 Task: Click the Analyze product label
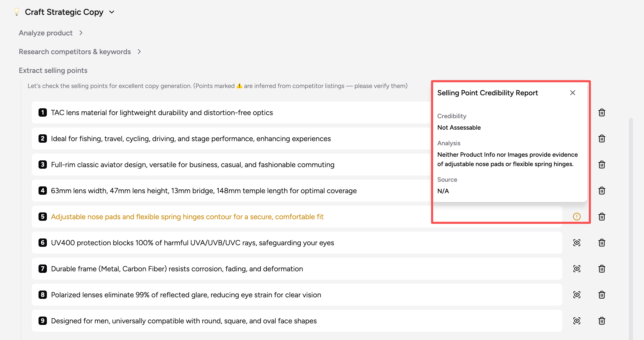(x=46, y=33)
